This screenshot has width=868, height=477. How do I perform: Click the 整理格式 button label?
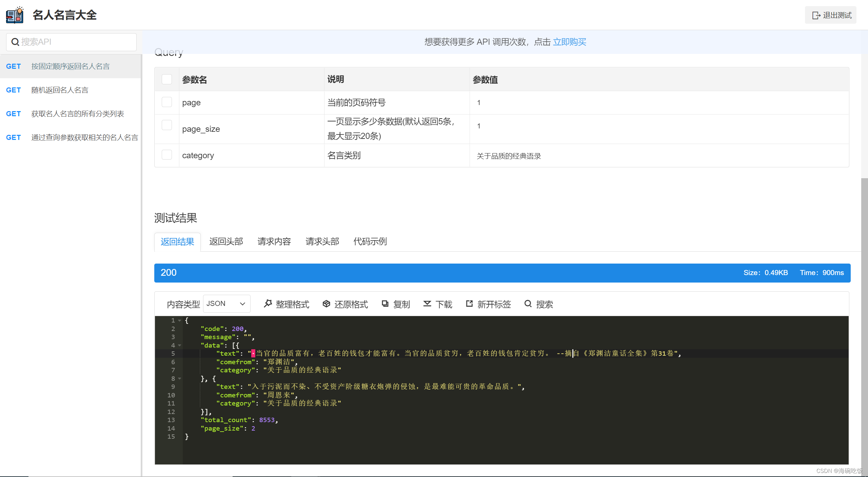pyautogui.click(x=292, y=305)
